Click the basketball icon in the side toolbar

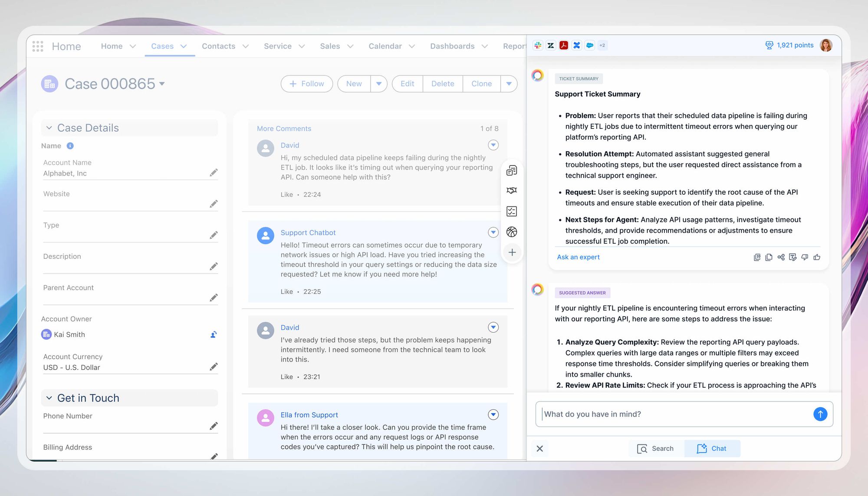click(x=512, y=232)
